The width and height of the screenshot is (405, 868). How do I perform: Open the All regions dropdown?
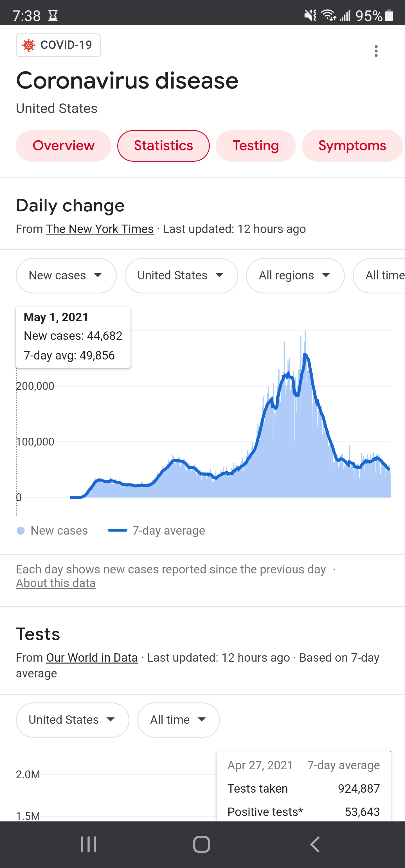(295, 276)
